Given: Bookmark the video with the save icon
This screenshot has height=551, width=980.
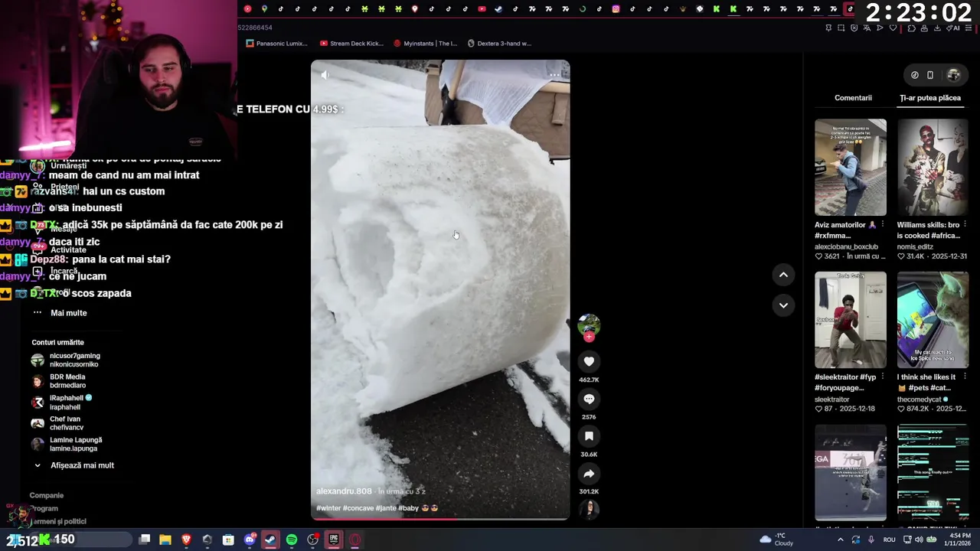Looking at the screenshot, I should (x=589, y=436).
